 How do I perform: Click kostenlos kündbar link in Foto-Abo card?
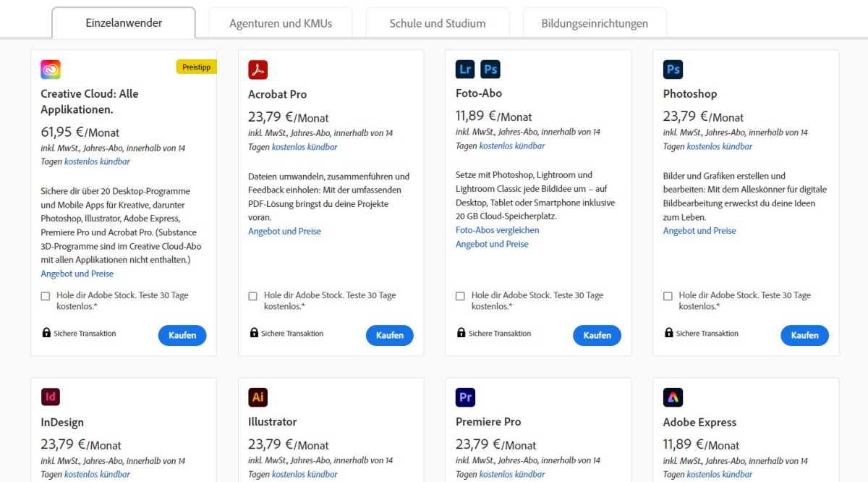point(512,145)
